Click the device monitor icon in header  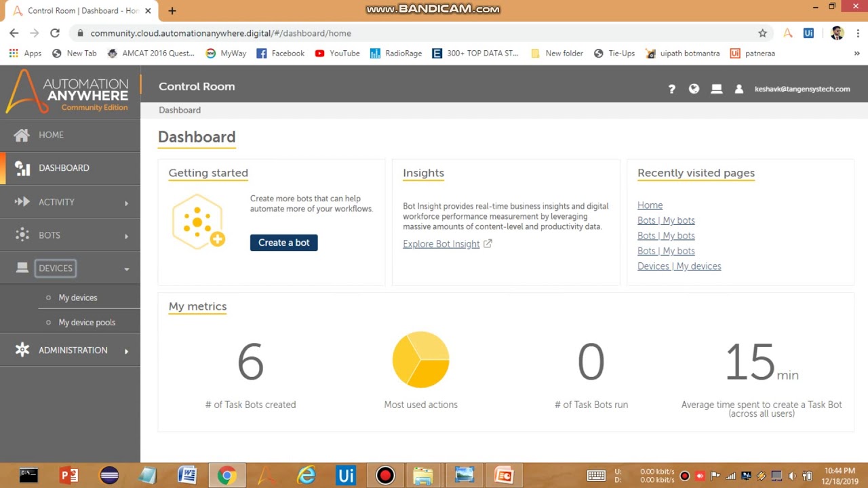(x=716, y=89)
